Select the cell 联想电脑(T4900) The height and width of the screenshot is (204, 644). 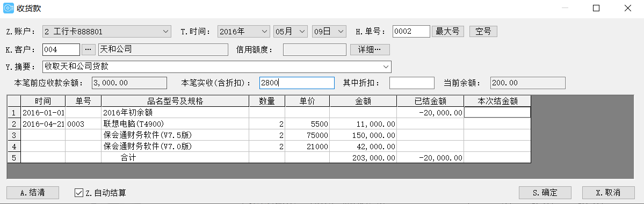175,123
